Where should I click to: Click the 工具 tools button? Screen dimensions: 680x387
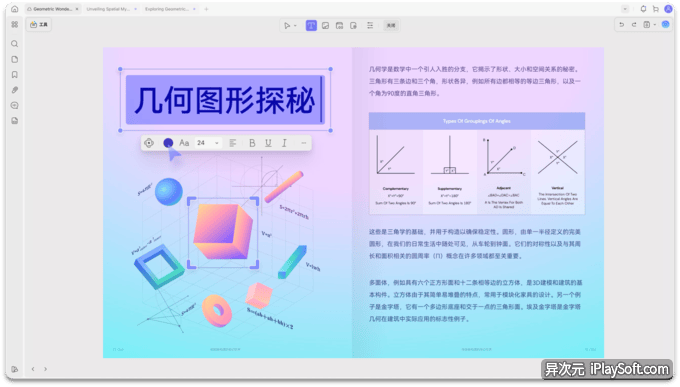tap(39, 25)
